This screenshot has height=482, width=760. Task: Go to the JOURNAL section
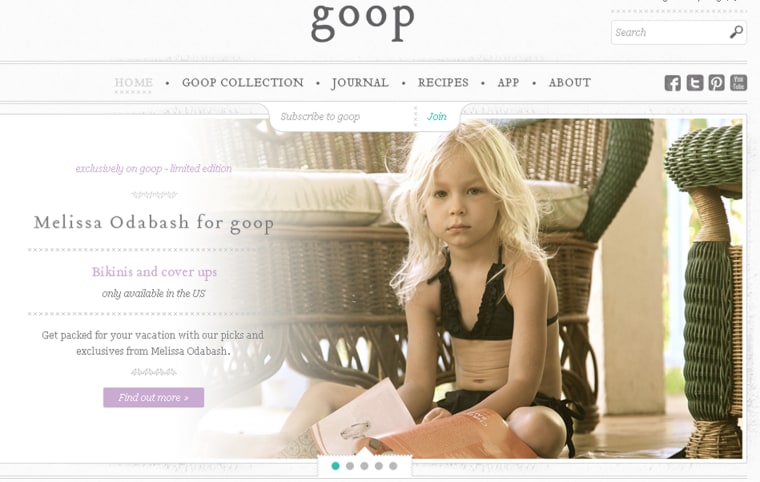coord(360,83)
